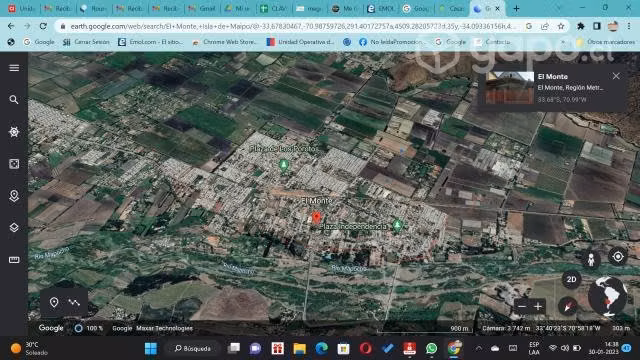Select the Measure distance ruler tool
The height and width of the screenshot is (360, 640).
tap(14, 260)
